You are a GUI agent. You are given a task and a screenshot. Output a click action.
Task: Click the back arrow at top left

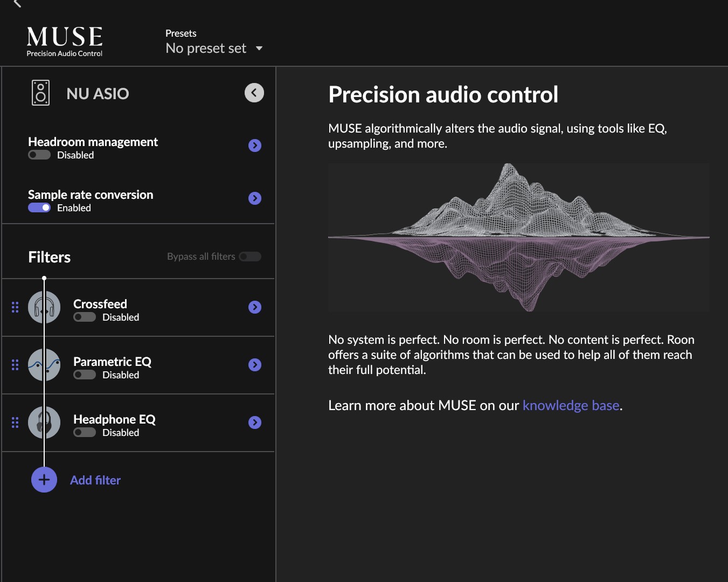coord(17,3)
